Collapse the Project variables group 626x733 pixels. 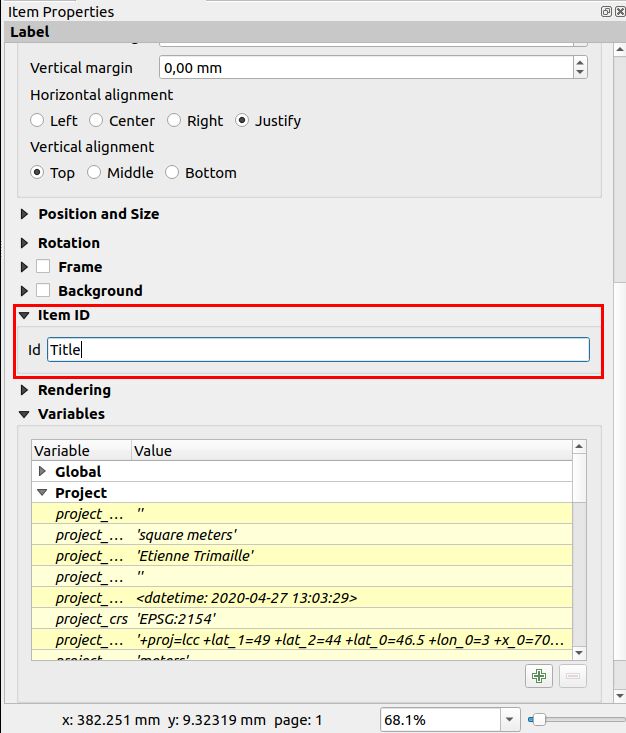click(x=42, y=492)
